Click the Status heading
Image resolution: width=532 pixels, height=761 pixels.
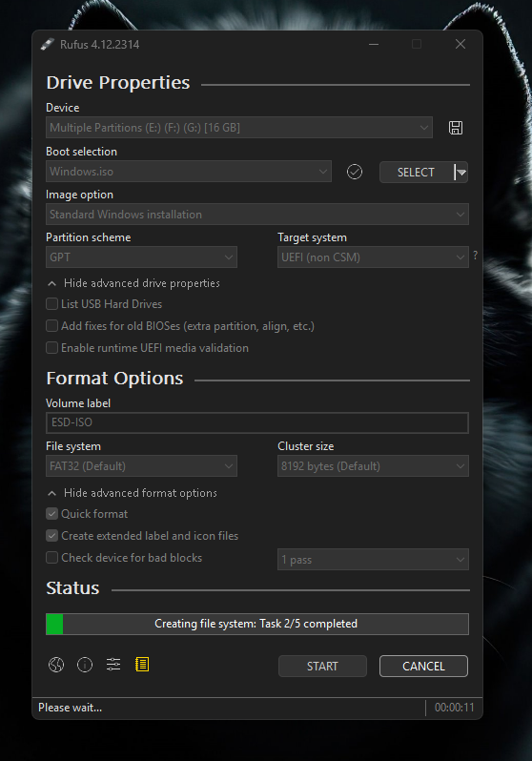pyautogui.click(x=72, y=587)
